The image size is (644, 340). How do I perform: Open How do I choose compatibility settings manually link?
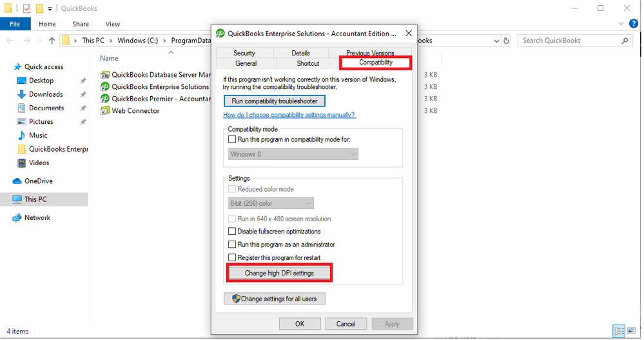coord(289,115)
